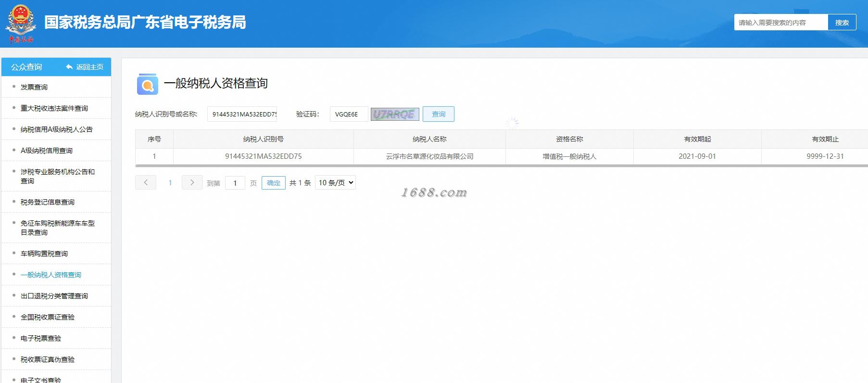
Task: Open 发票查询 in sidebar
Action: tap(34, 87)
